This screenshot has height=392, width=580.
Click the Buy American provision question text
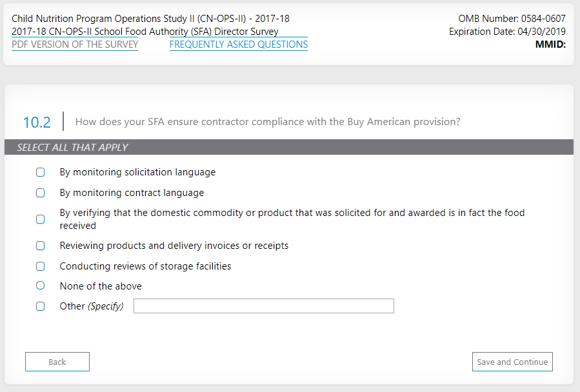[268, 122]
